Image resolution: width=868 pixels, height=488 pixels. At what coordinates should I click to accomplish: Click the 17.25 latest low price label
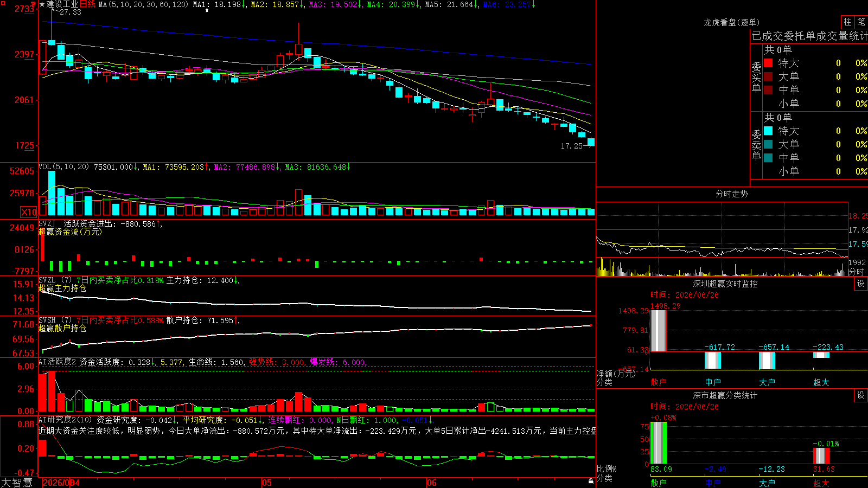point(571,146)
